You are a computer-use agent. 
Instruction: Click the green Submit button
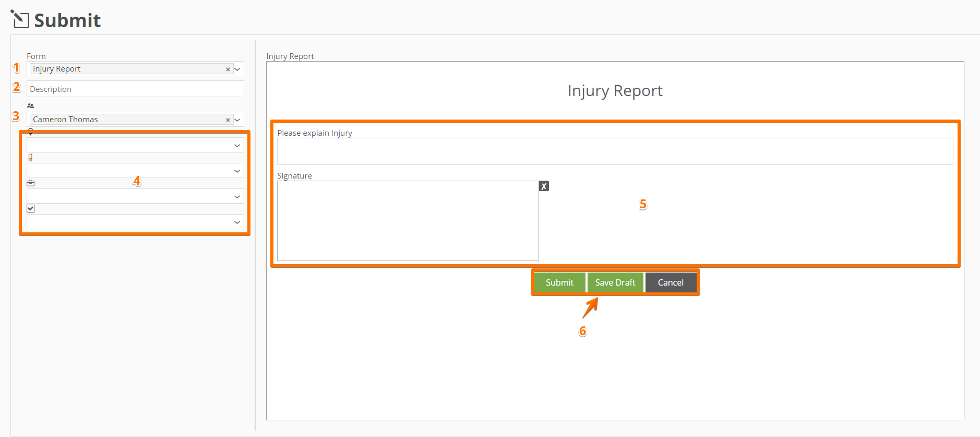coord(559,282)
